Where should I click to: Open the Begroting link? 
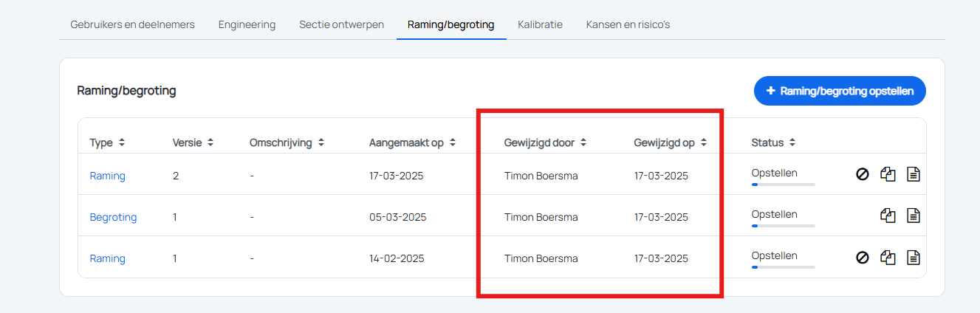pos(113,217)
